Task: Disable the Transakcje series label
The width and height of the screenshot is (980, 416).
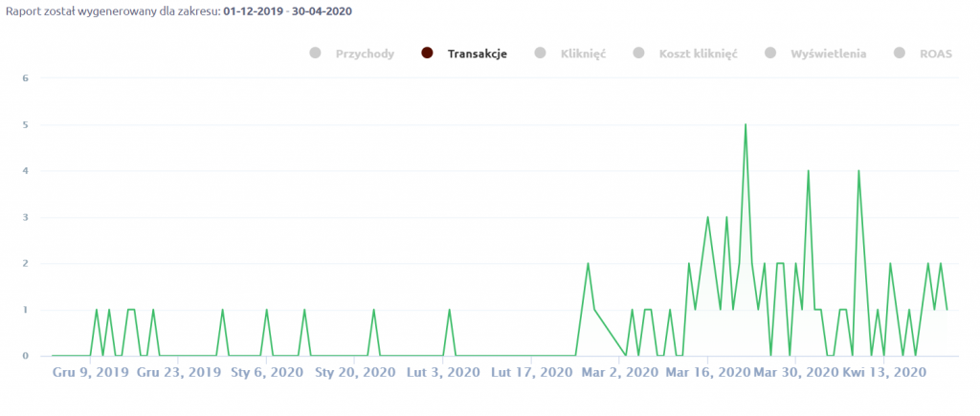Action: coord(477,54)
